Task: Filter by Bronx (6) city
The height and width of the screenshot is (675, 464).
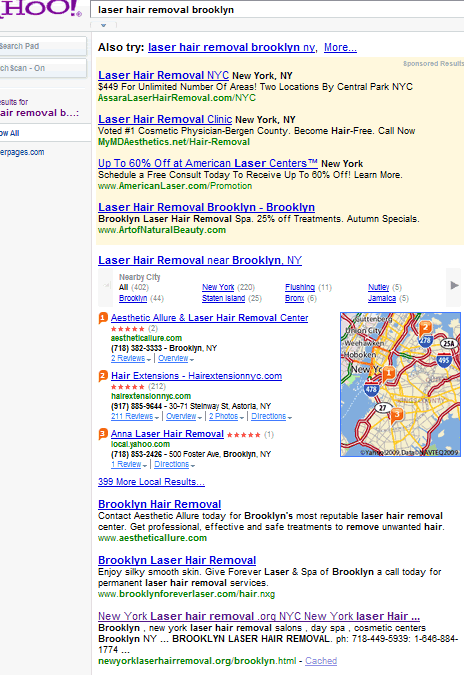Action: [294, 298]
